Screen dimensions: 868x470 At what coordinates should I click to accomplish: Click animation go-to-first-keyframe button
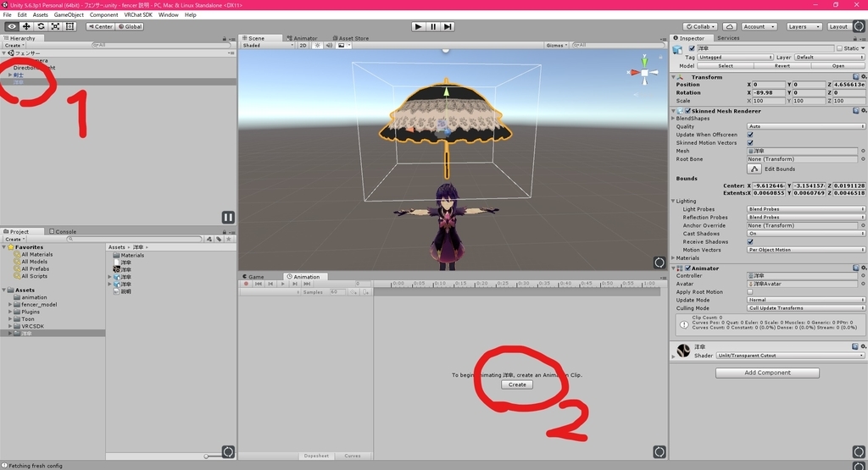coord(259,284)
